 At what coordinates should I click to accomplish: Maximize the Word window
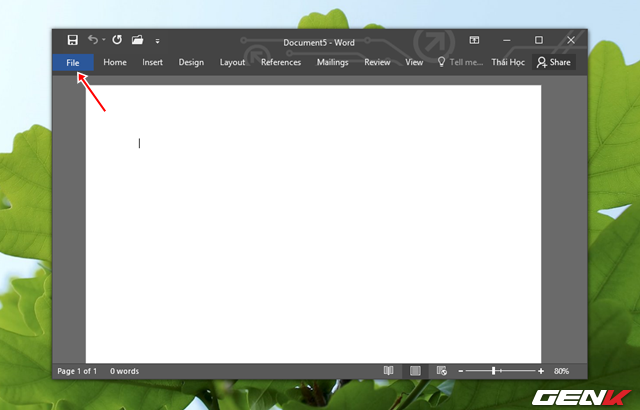pyautogui.click(x=539, y=40)
